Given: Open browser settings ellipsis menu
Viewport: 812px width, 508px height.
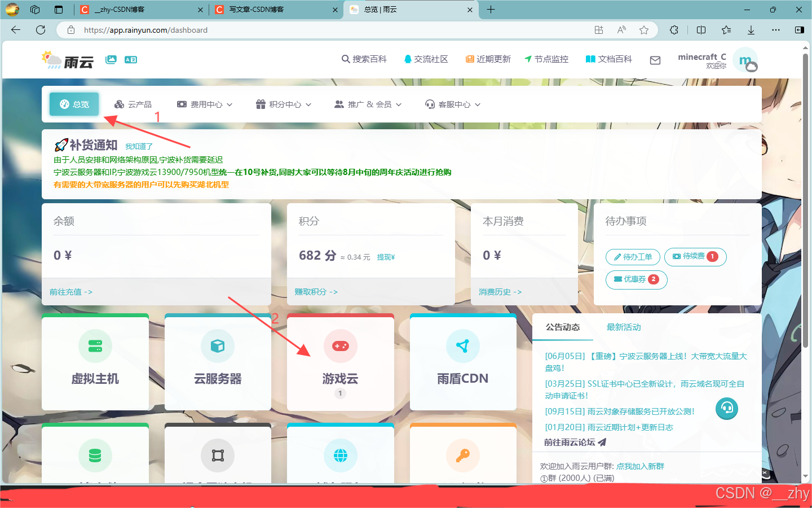Looking at the screenshot, I should click(776, 30).
